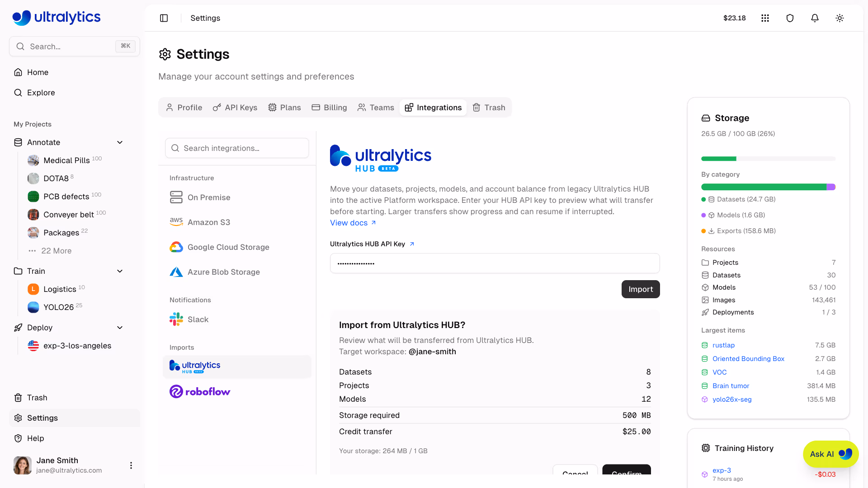Image resolution: width=868 pixels, height=488 pixels.
Task: Click the Ultralytics logo in sidebar
Action: [57, 18]
